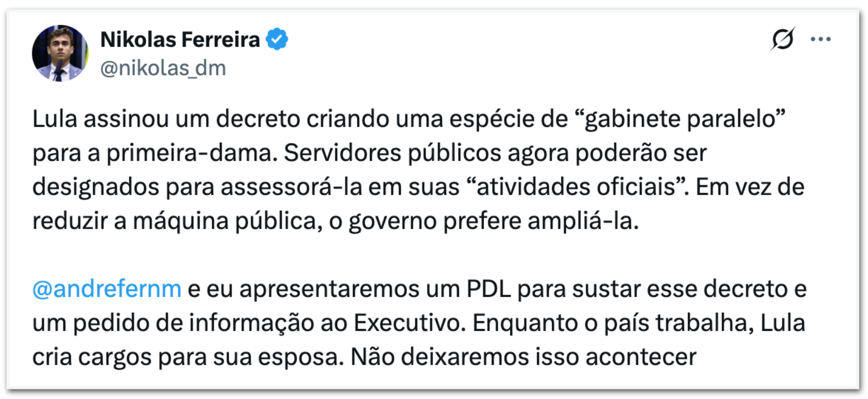868x399 pixels.
Task: Click the Grok explain icon
Action: 782,40
